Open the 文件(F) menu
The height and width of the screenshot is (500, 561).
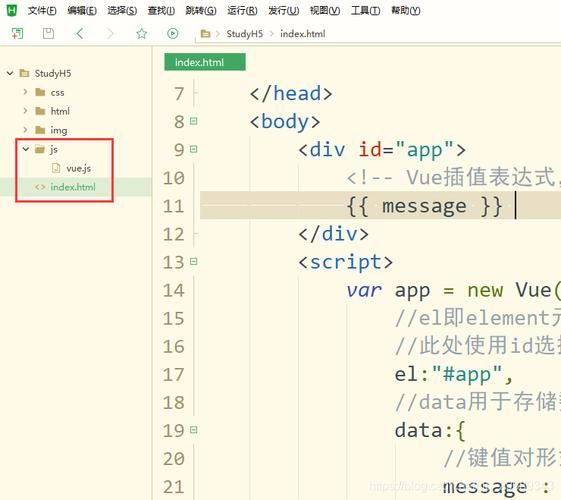pyautogui.click(x=42, y=11)
